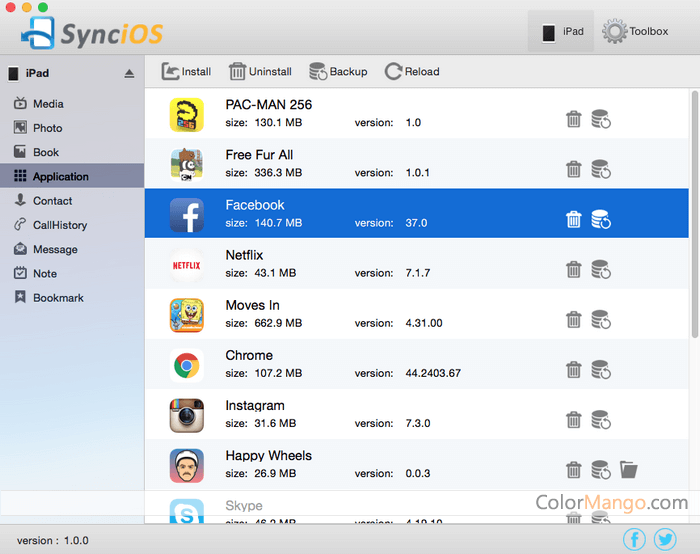Click the backup icon for Chrome row

point(600,369)
